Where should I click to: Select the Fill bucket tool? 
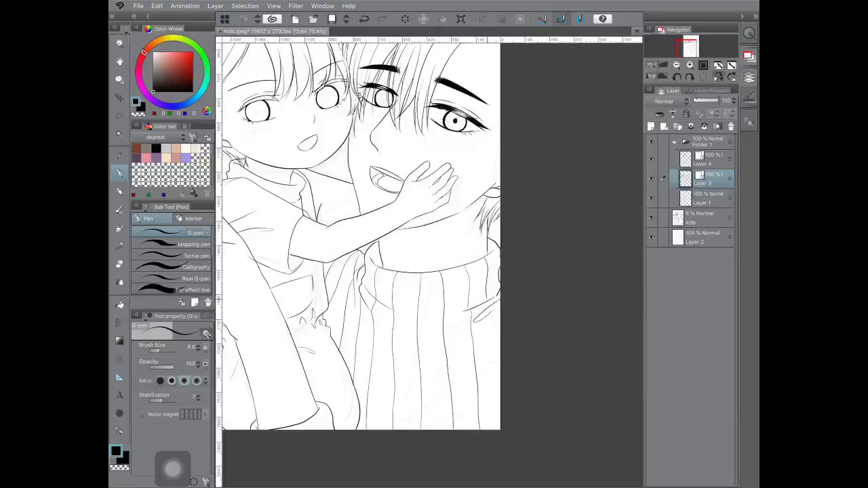coord(120,305)
